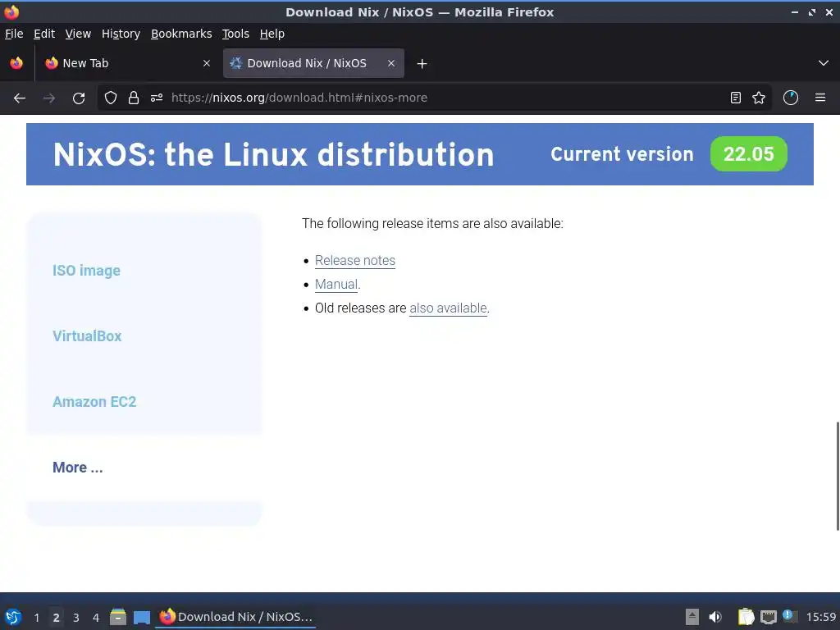Viewport: 840px width, 630px height.
Task: Open the Release notes link
Action: click(354, 260)
